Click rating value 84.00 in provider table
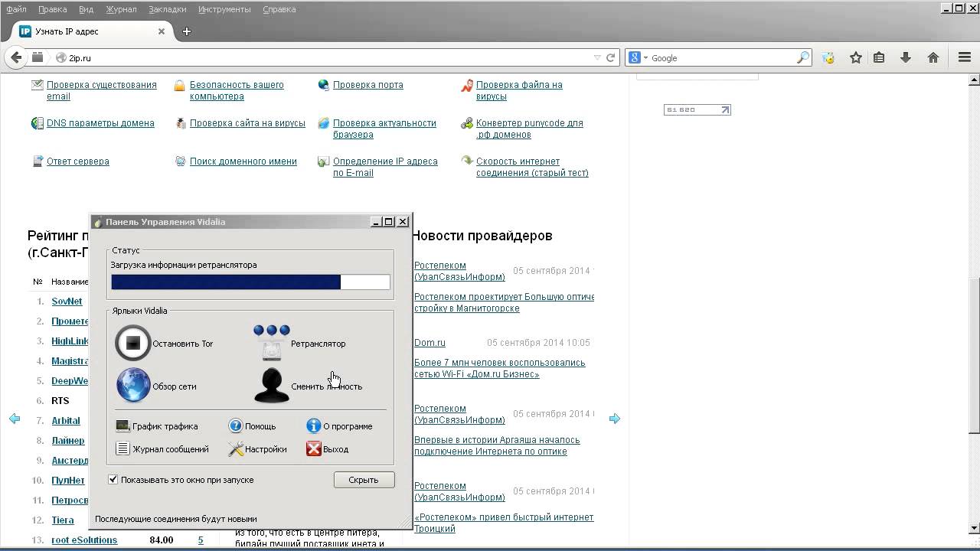Viewport: 980px width, 551px height. [162, 540]
